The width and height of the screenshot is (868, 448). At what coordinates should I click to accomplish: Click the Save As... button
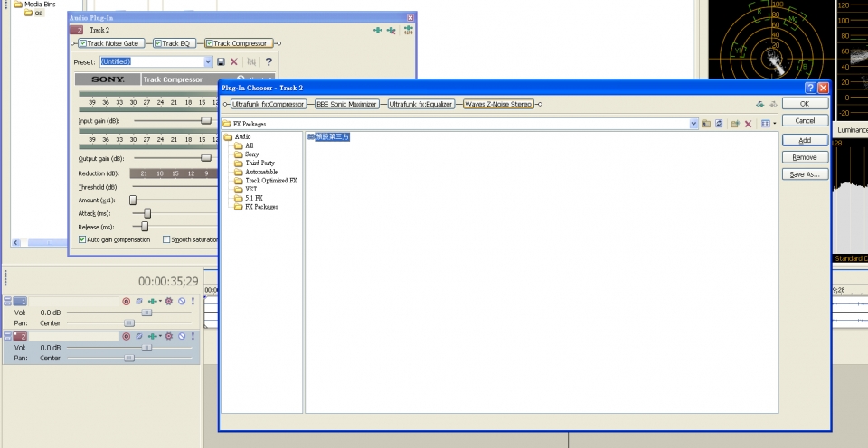pyautogui.click(x=804, y=174)
